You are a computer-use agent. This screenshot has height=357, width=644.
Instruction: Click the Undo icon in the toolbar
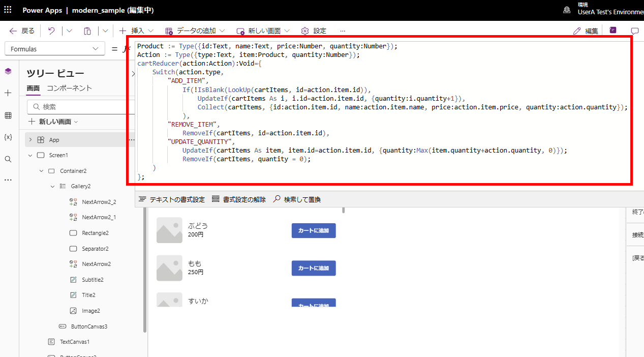pyautogui.click(x=50, y=31)
